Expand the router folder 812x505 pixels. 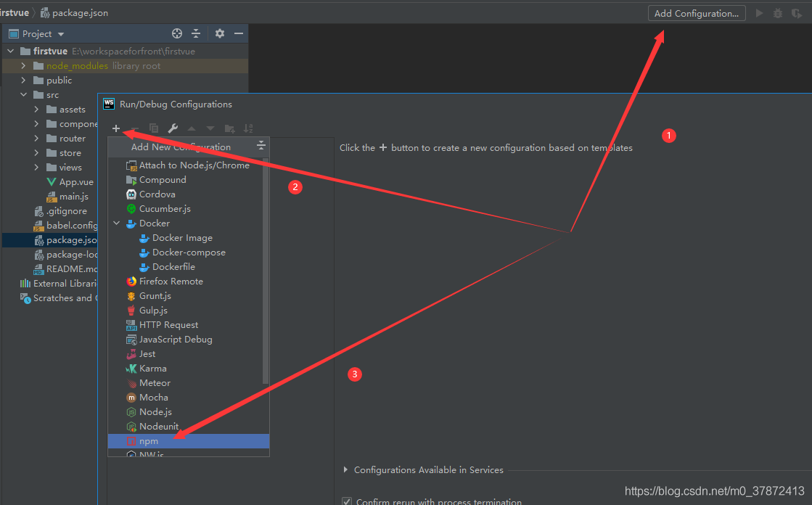tap(37, 139)
